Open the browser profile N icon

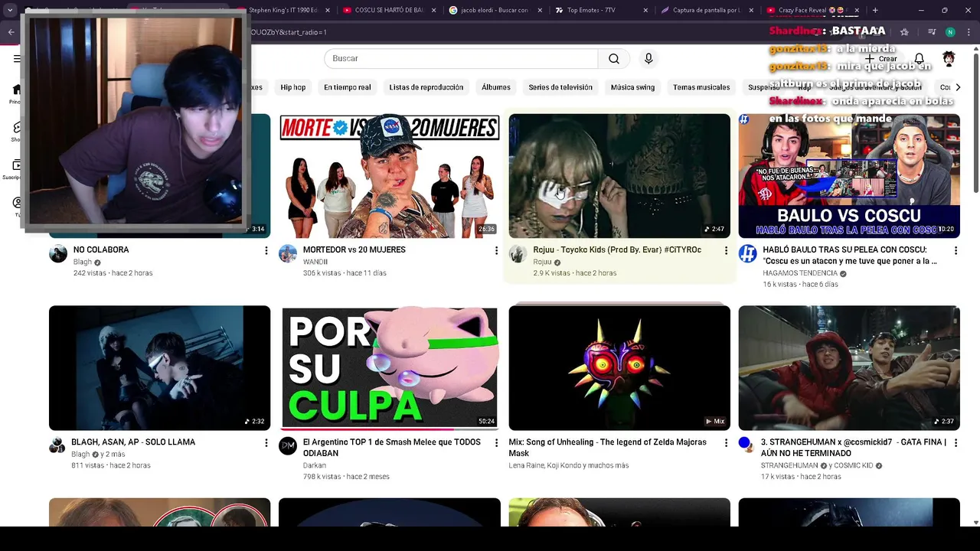950,32
